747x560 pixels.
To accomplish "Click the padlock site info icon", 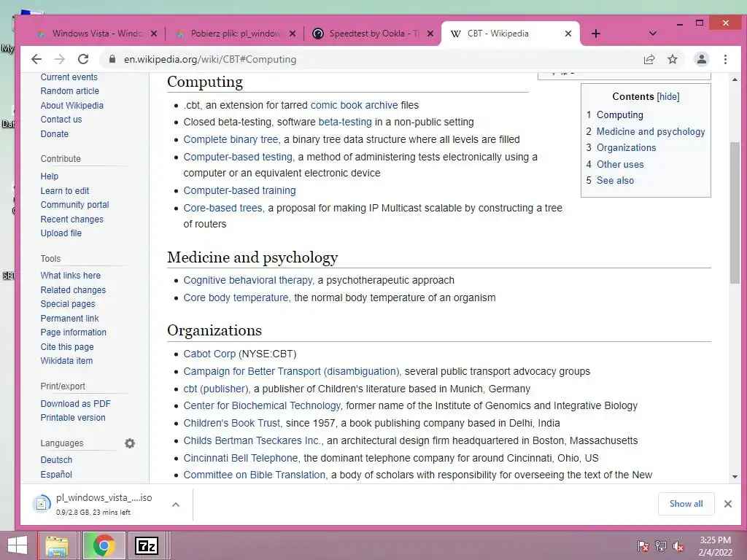I will click(x=112, y=59).
